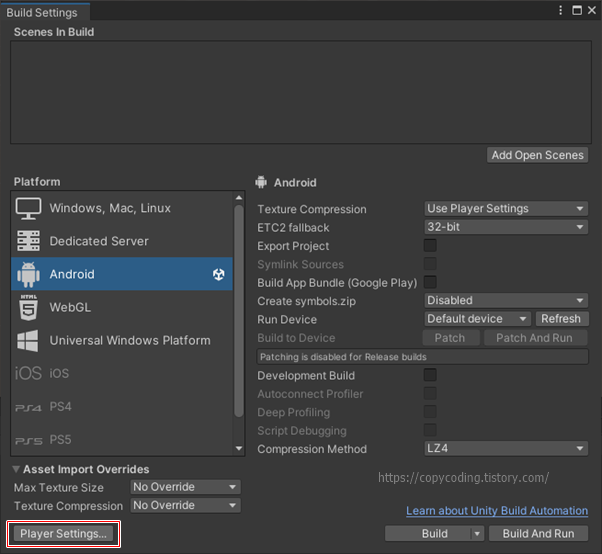This screenshot has width=602, height=554.
Task: Click the Build to Device label
Action: (x=296, y=338)
